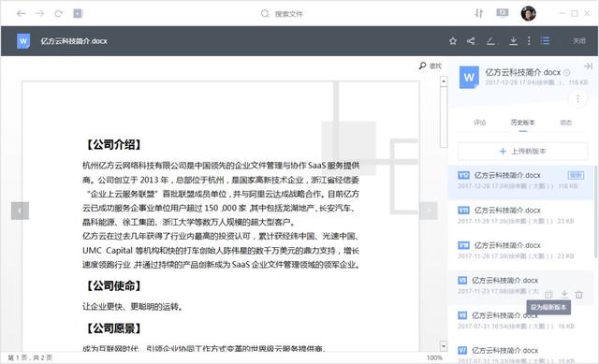Open header three-dot more options
The image size is (599, 364).
point(529,41)
